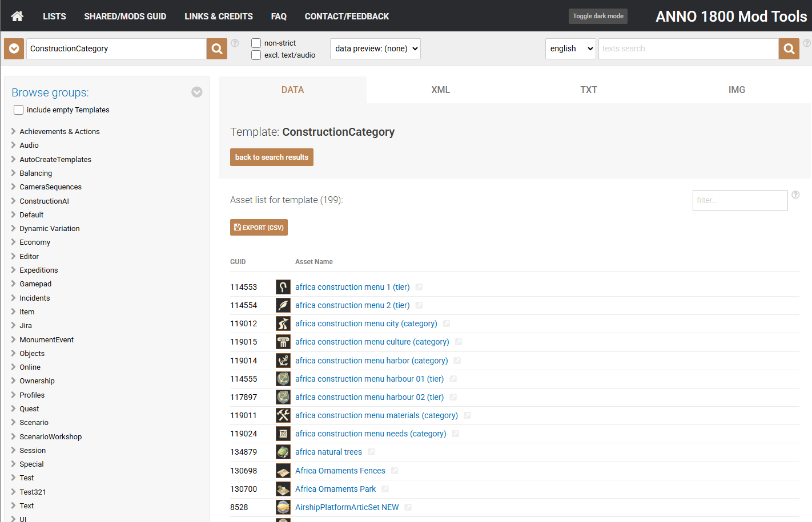Screen dimensions: 812x522
Task: Click the template search magnifier button
Action: coord(217,49)
